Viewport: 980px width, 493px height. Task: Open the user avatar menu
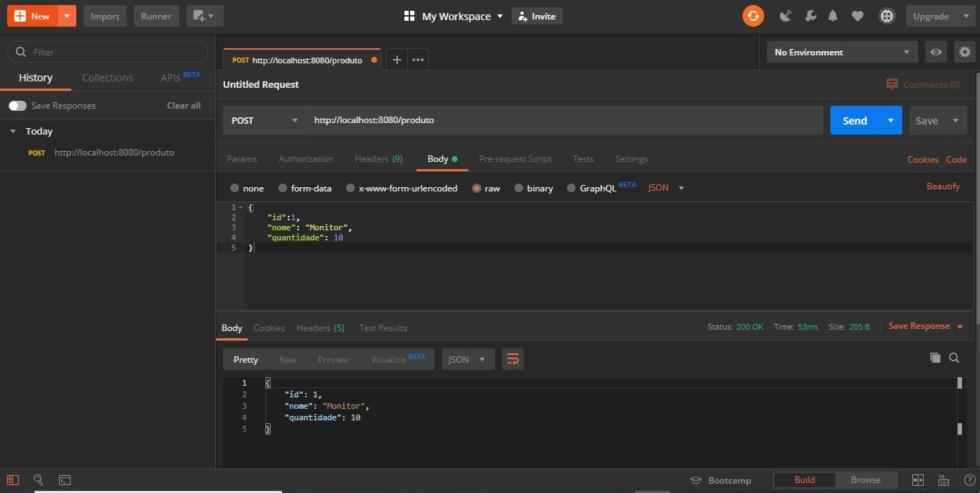click(x=886, y=16)
